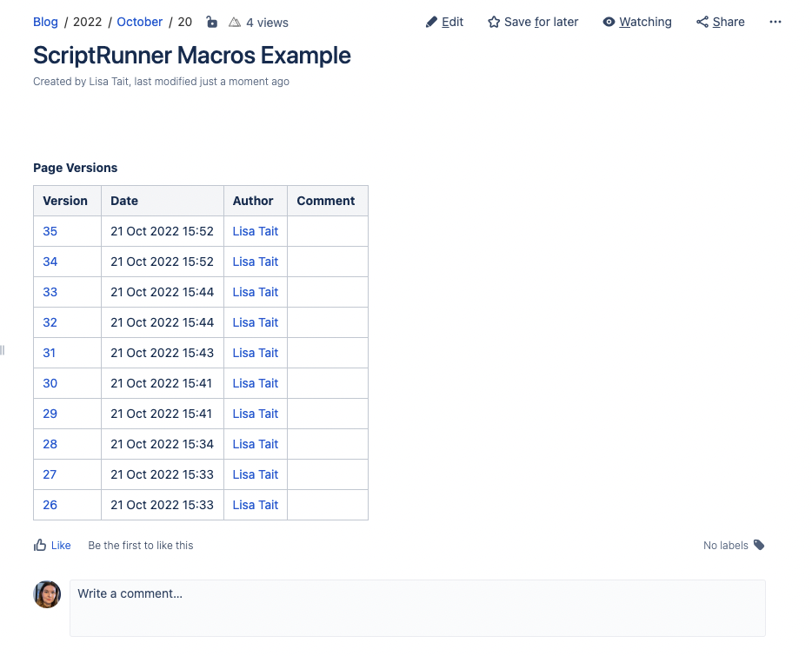Click the 4 views counter
The width and height of the screenshot is (812, 656).
click(267, 23)
